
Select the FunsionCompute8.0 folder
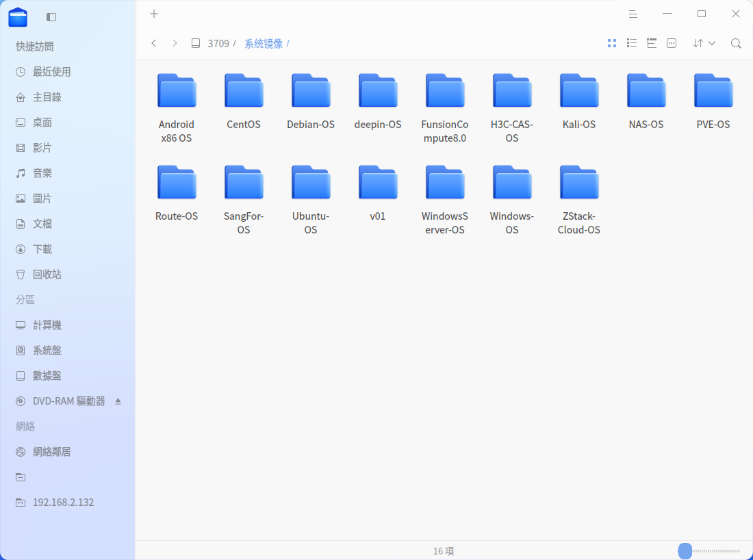coord(445,108)
